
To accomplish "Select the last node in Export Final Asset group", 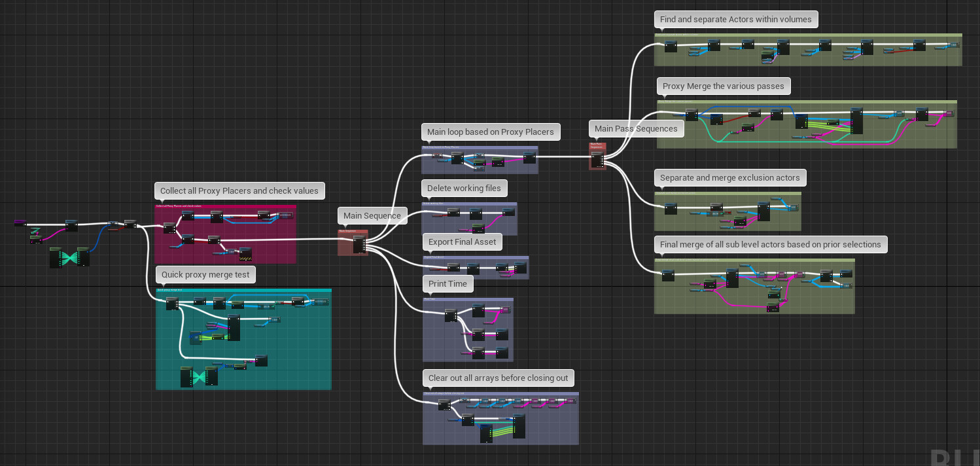I will [x=520, y=267].
